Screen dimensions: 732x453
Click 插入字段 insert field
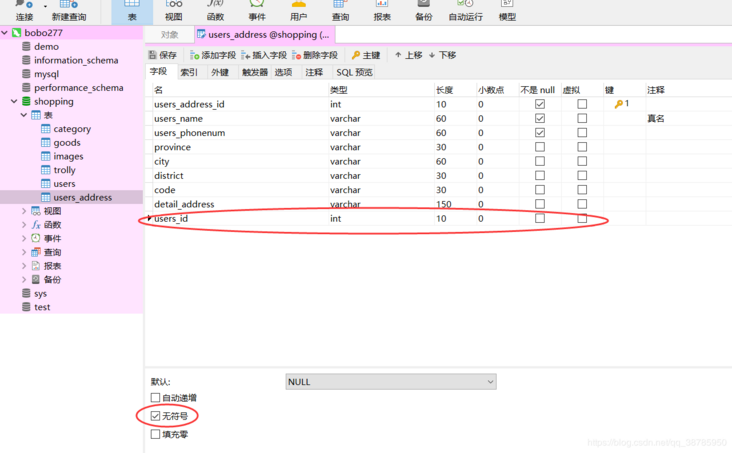click(x=264, y=55)
